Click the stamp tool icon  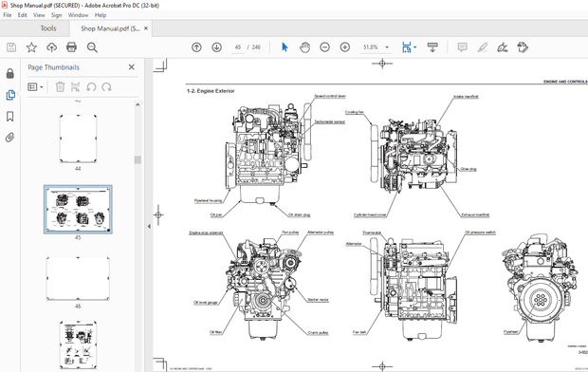[523, 47]
